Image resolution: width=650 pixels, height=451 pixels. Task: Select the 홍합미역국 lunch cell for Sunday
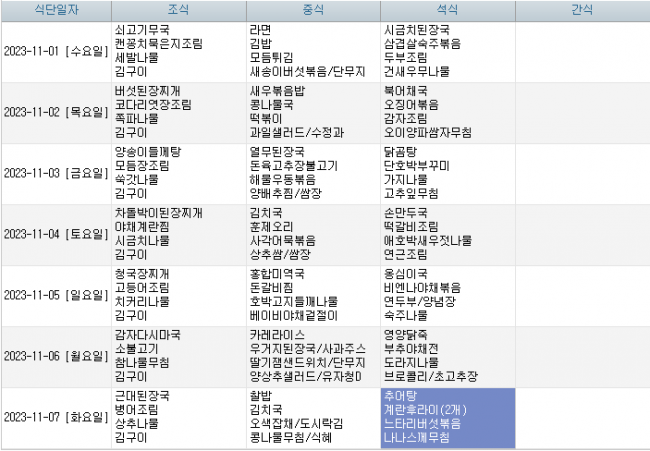click(312, 295)
